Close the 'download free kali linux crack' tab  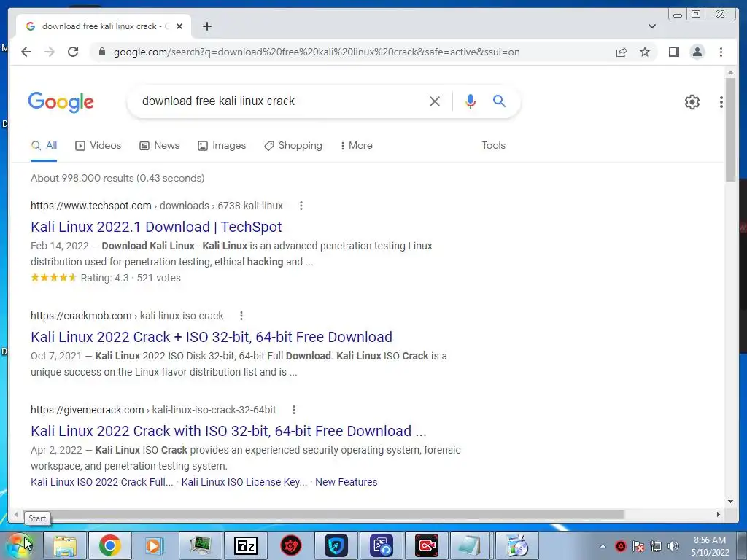(x=179, y=26)
